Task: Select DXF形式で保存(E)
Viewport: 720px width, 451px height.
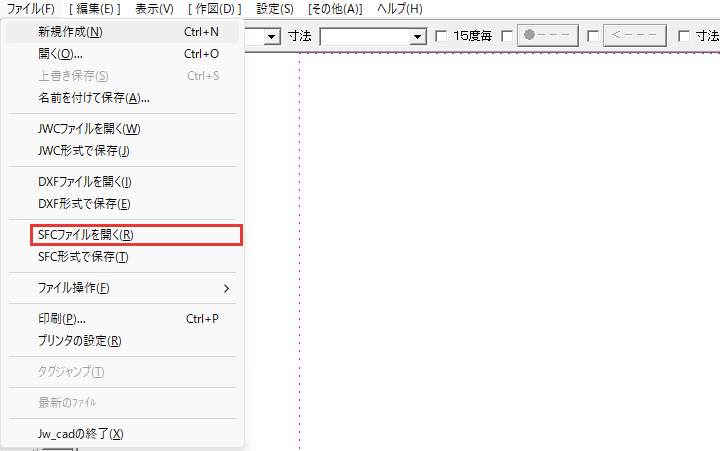Action: point(122,204)
